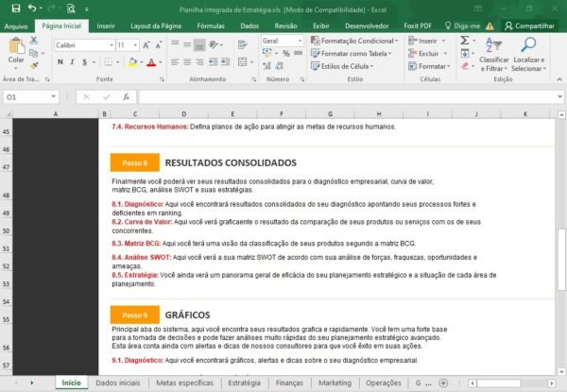The width and height of the screenshot is (567, 392).
Task: Click the vertical scrollbar thumb
Action: (561, 260)
